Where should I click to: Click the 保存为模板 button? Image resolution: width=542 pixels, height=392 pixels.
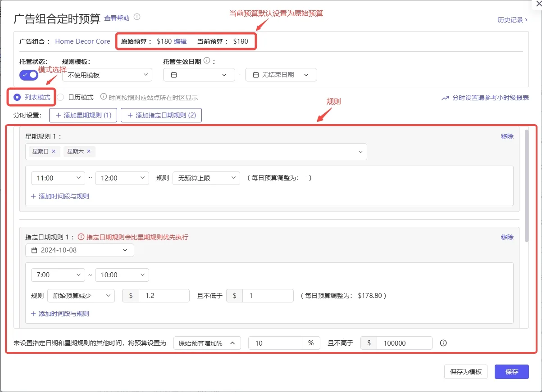click(x=466, y=372)
